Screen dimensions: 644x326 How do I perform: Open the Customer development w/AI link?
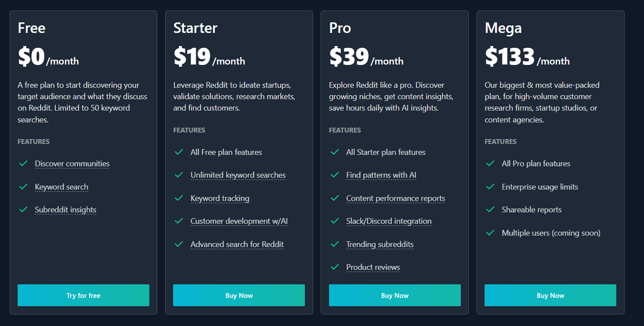[239, 221]
